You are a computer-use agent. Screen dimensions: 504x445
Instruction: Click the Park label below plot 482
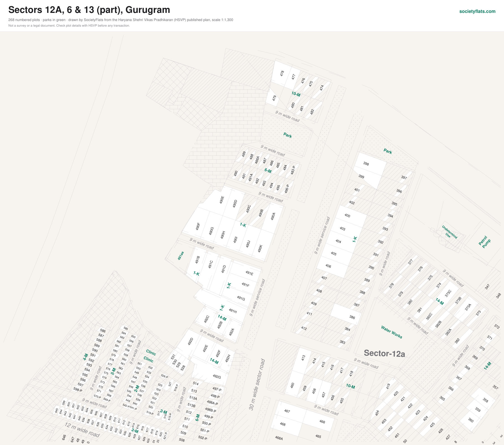pos(288,135)
